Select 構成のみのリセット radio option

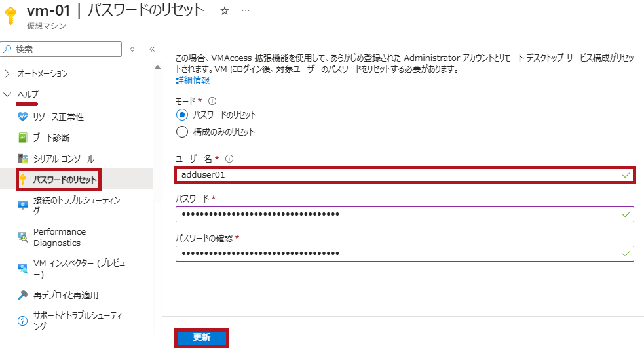point(182,132)
